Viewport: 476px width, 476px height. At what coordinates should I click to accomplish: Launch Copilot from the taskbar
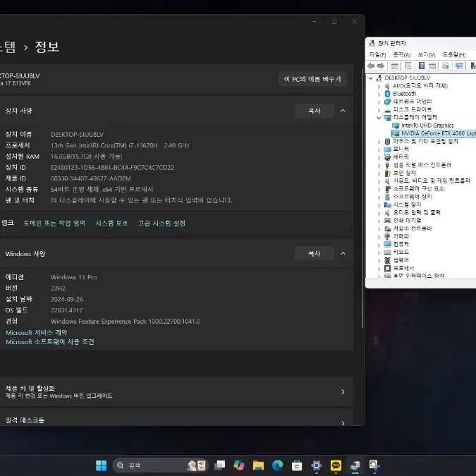click(239, 465)
